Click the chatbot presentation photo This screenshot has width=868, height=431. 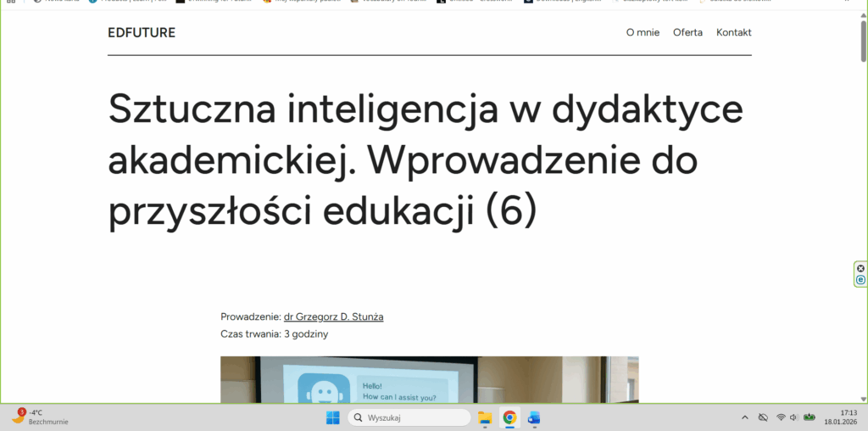coord(429,379)
